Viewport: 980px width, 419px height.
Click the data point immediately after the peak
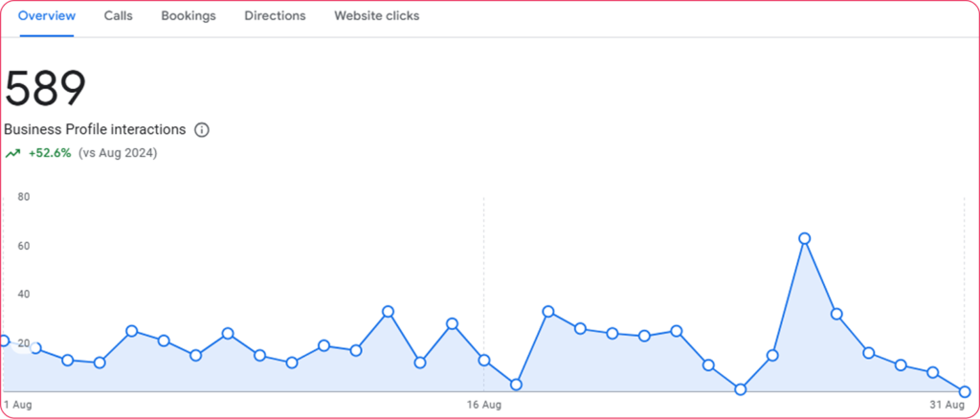tap(836, 314)
